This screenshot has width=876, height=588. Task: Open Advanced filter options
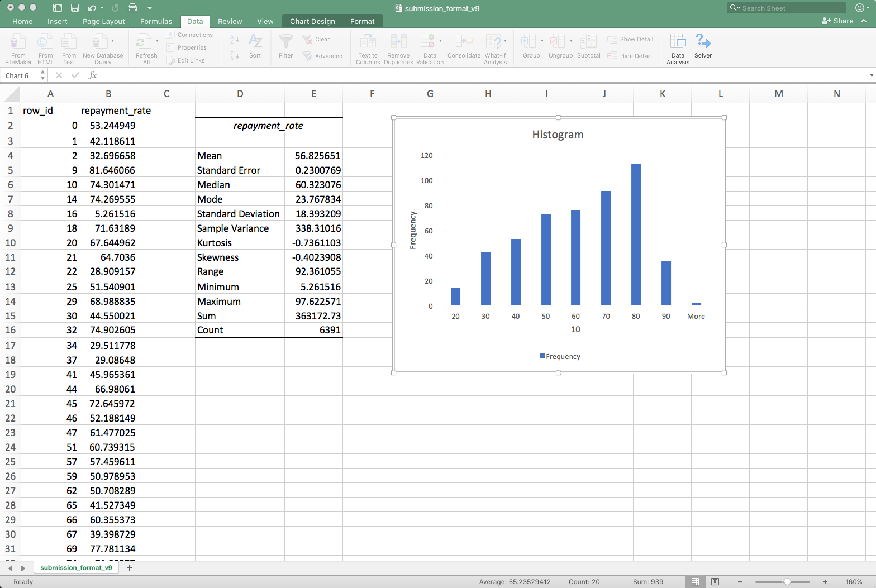point(322,56)
